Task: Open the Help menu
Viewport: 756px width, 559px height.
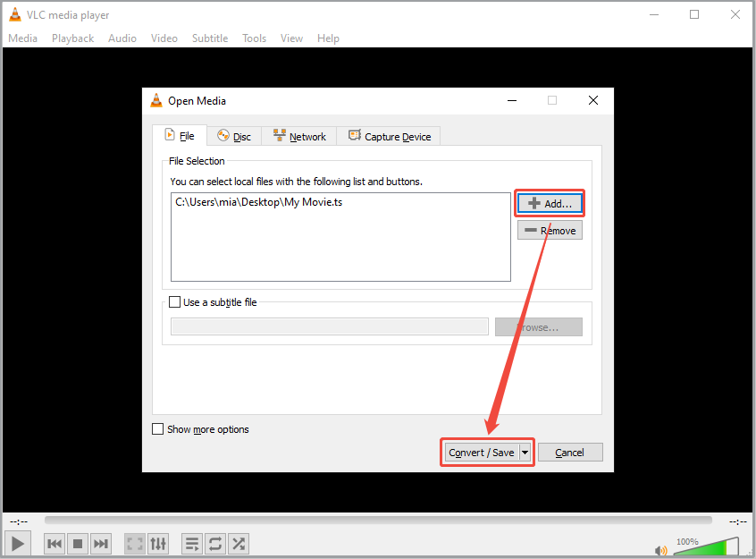Action: click(x=328, y=38)
